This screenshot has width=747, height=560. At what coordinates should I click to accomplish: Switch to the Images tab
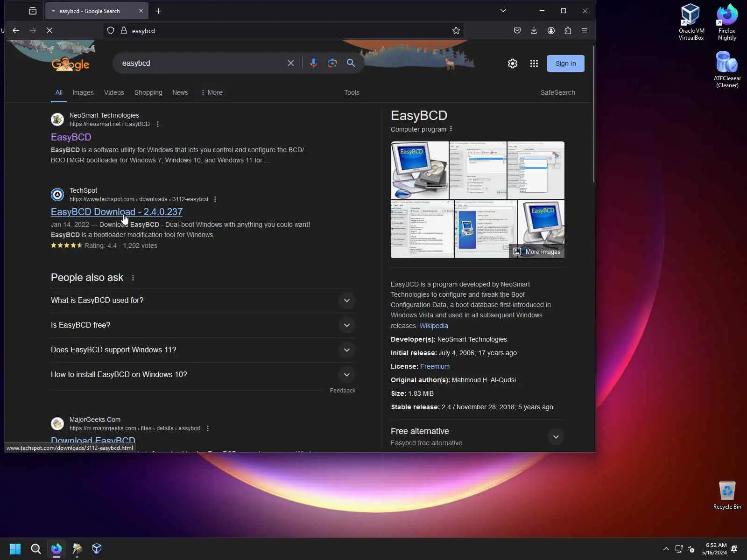(83, 92)
